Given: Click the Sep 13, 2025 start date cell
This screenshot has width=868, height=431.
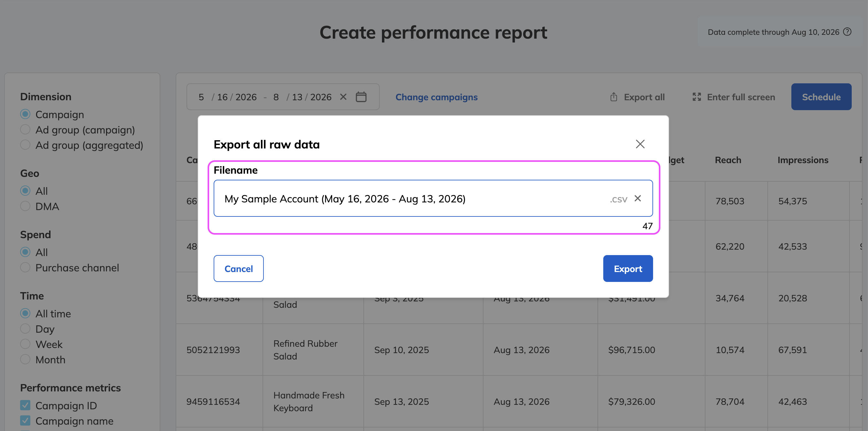Looking at the screenshot, I should [401, 402].
